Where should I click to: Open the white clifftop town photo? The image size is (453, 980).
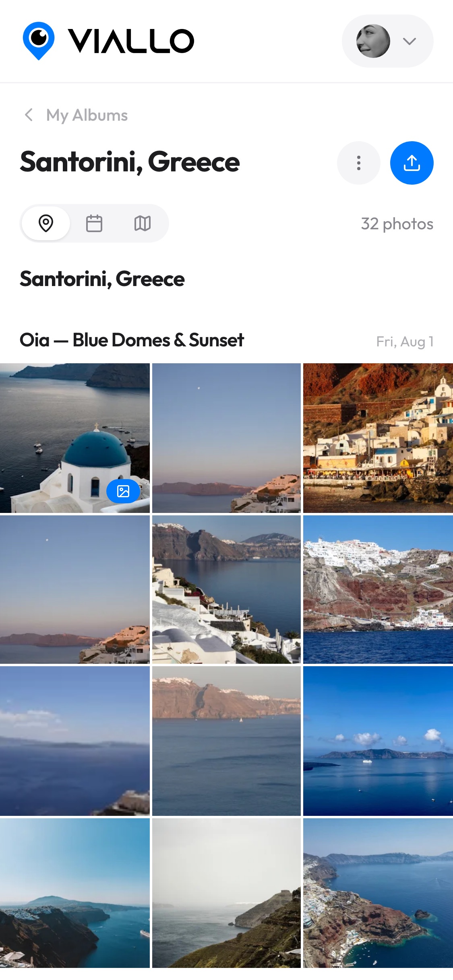pyautogui.click(x=378, y=589)
